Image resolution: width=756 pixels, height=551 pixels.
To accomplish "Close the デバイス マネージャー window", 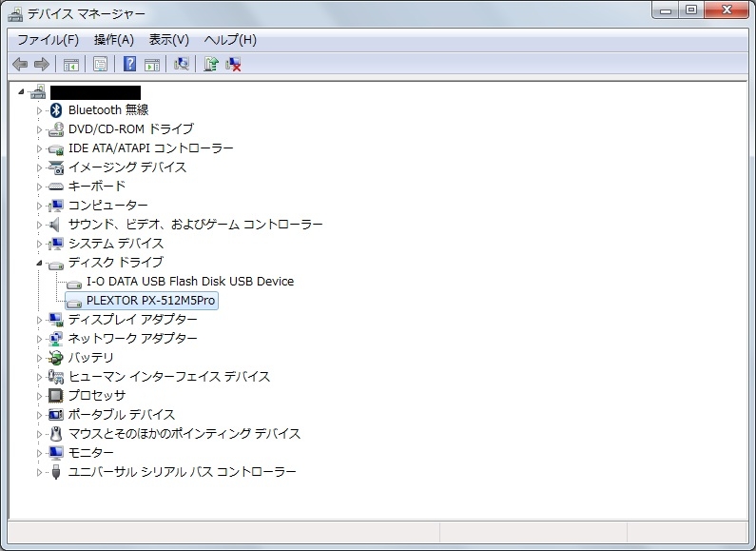I will point(727,10).
